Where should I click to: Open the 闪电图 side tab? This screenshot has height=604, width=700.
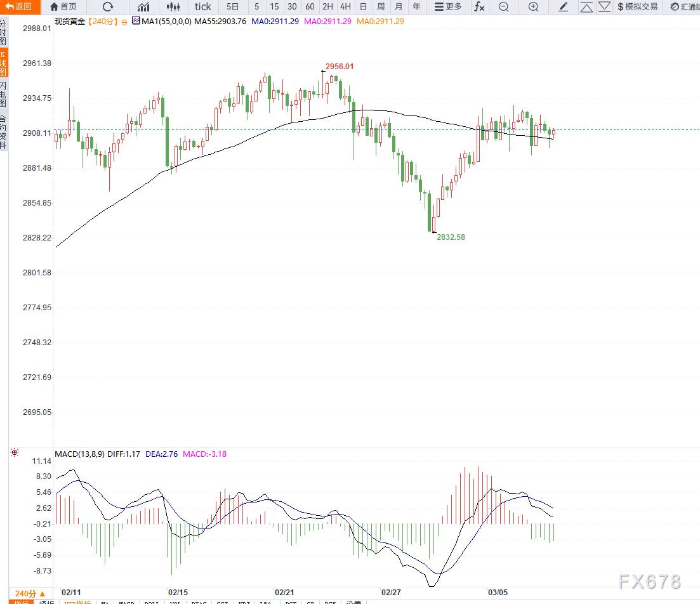point(3,94)
